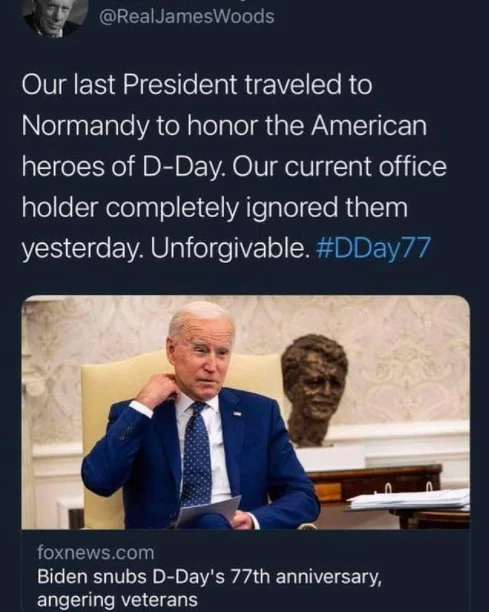This screenshot has width=489, height=612.
Task: Open the #DDay77 hashtag
Action: (x=372, y=249)
